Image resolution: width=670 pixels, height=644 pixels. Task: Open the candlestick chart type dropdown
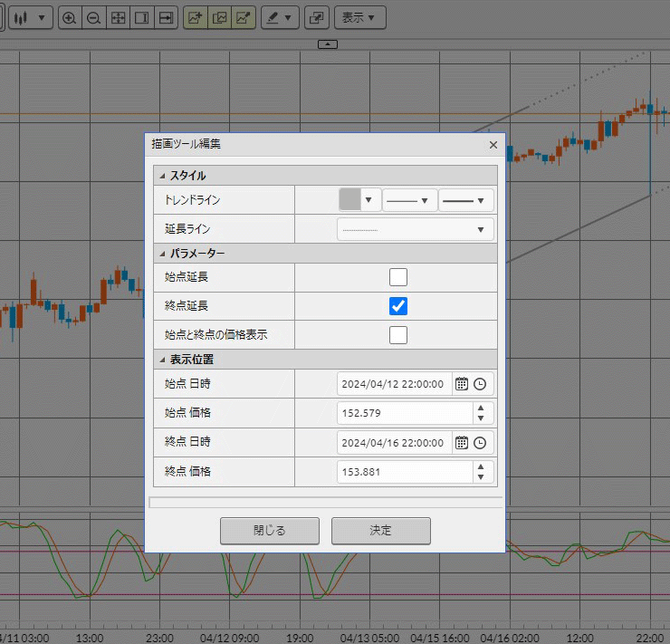(x=33, y=17)
